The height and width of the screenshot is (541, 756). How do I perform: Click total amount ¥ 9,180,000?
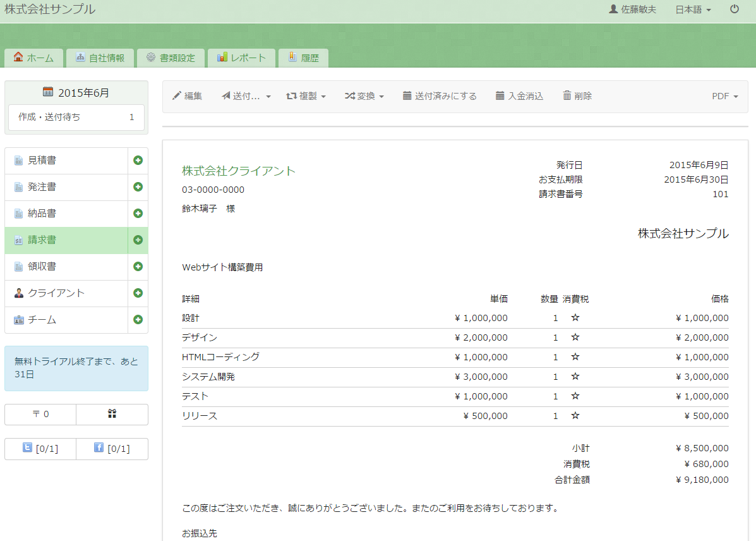702,480
